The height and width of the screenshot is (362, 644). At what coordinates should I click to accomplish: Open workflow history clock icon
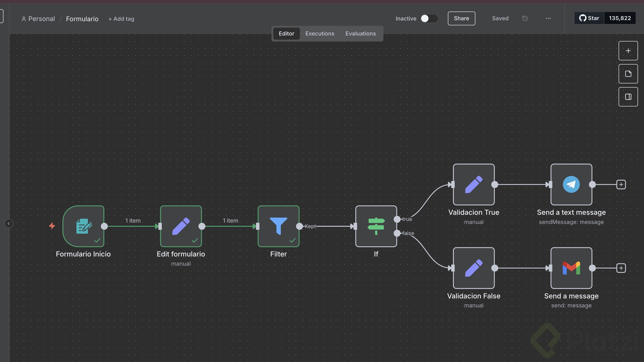tap(525, 18)
